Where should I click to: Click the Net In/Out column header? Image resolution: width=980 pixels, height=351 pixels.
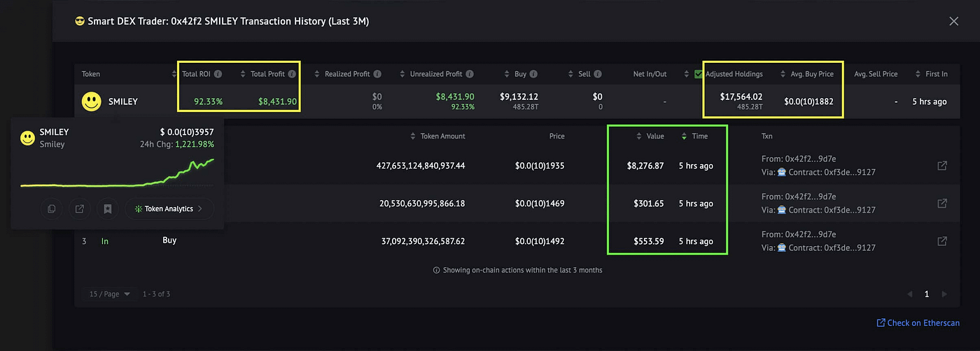point(650,74)
